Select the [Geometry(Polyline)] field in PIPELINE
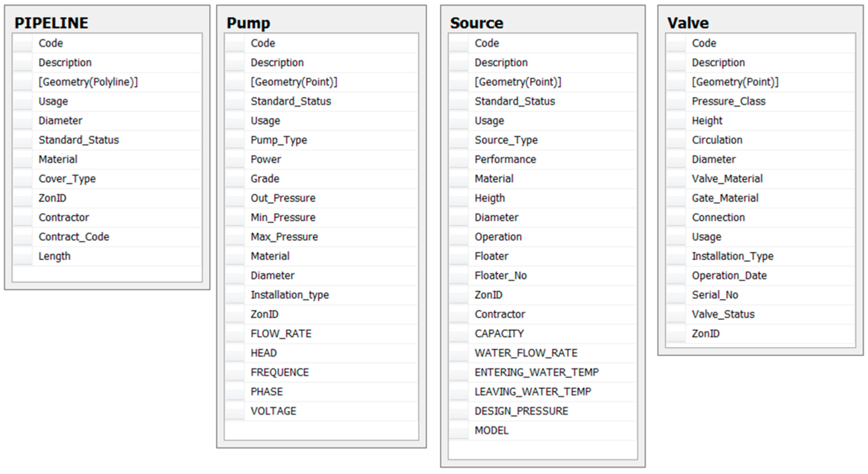The width and height of the screenshot is (868, 474). point(88,82)
